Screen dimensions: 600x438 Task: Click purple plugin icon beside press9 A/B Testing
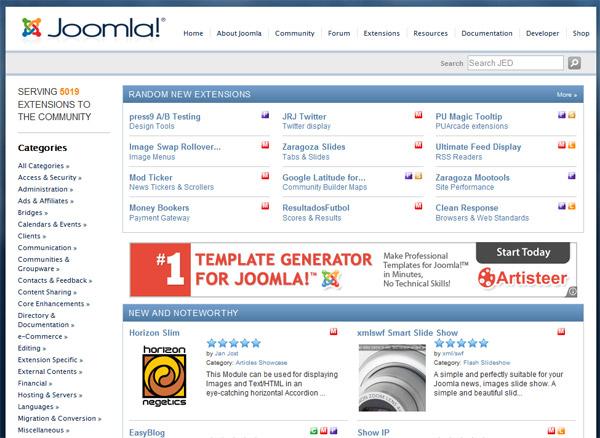click(x=265, y=116)
